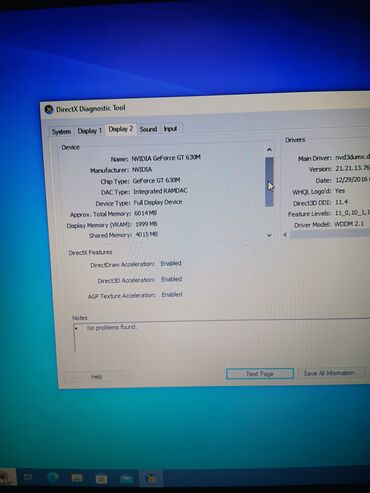370x493 pixels.
Task: Open the Mail app from the taskbar
Action: click(126, 479)
